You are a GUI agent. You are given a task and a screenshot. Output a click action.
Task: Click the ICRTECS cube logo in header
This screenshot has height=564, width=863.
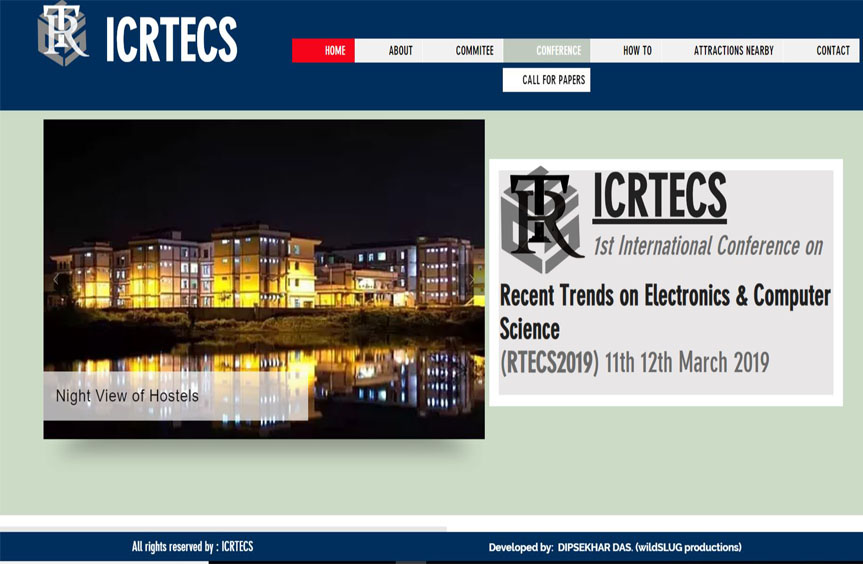[62, 34]
